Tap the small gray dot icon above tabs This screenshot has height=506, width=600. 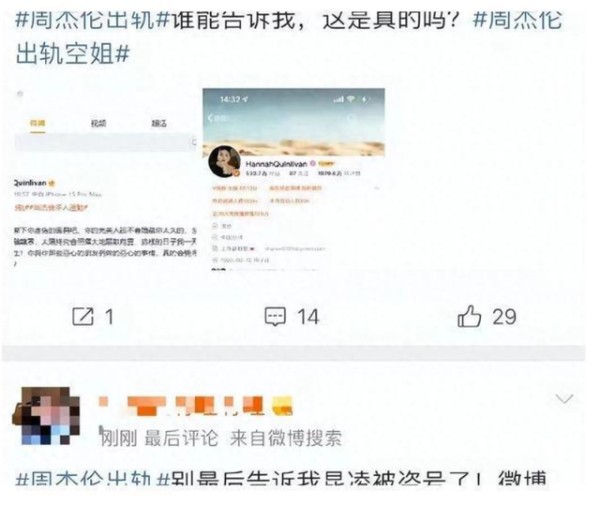click(20, 94)
